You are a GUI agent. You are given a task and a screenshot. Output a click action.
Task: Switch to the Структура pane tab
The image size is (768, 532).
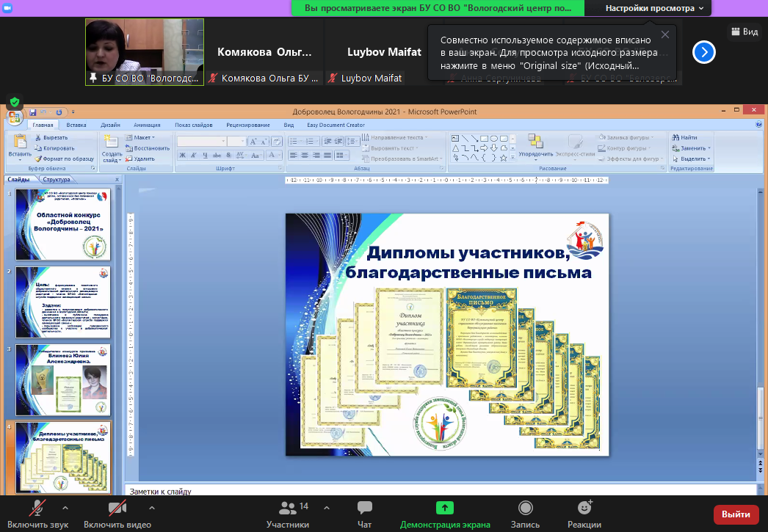pos(57,179)
